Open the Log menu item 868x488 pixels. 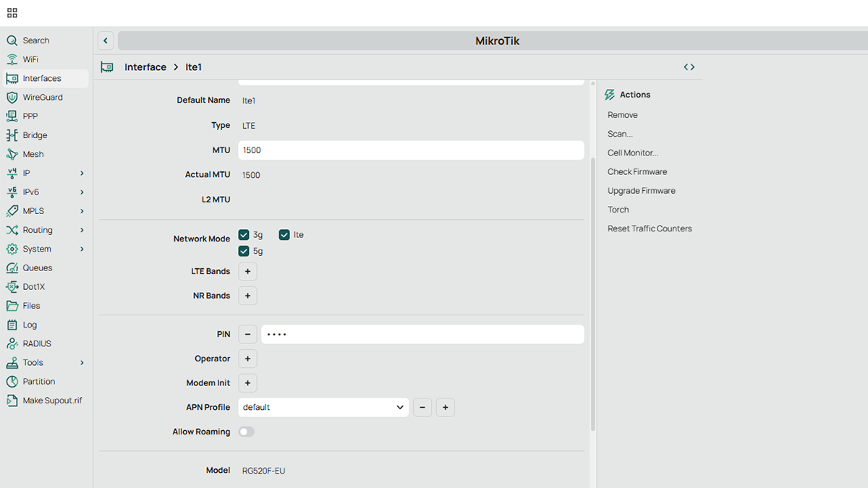point(30,325)
